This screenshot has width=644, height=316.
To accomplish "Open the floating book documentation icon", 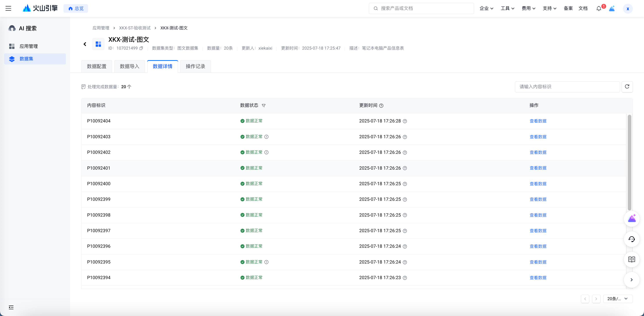I will coord(632,259).
